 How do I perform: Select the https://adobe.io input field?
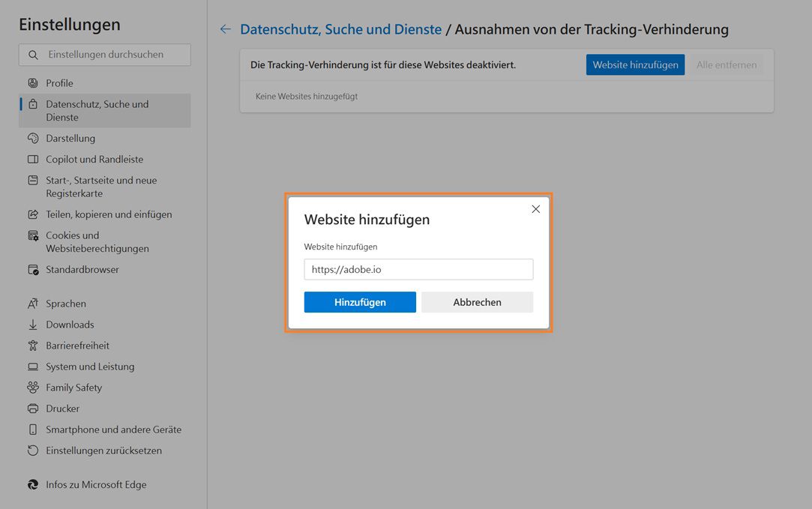pos(418,269)
